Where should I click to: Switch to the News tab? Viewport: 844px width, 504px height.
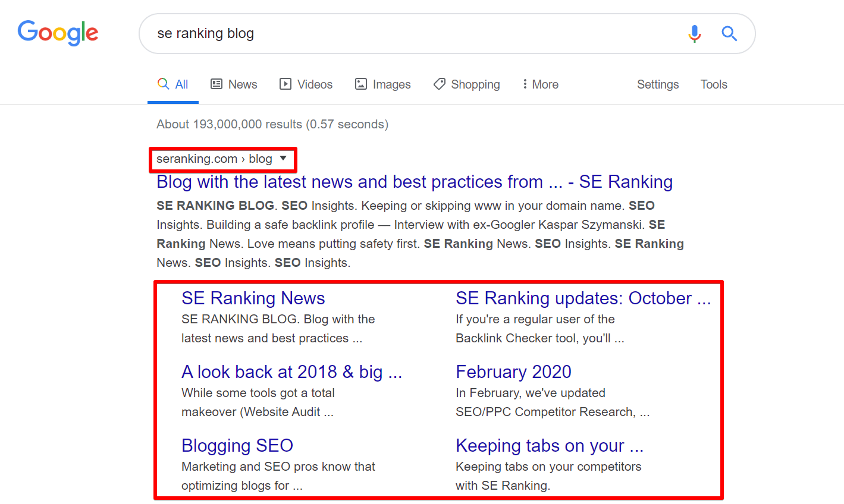[x=234, y=84]
